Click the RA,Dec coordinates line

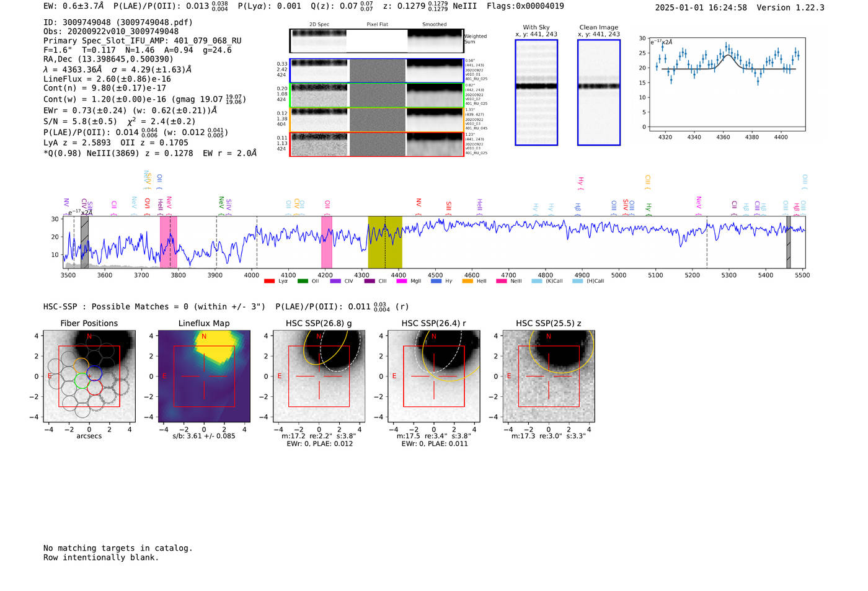[x=108, y=59]
